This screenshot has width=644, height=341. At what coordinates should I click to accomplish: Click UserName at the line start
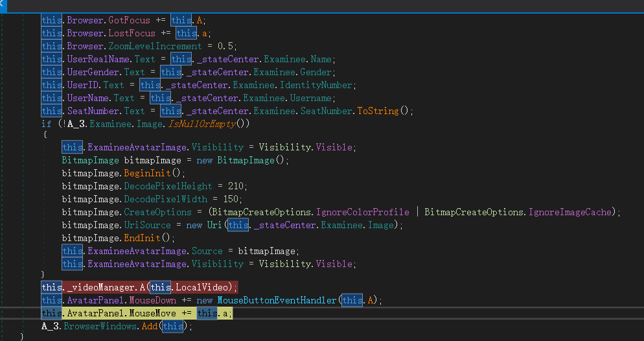point(88,98)
